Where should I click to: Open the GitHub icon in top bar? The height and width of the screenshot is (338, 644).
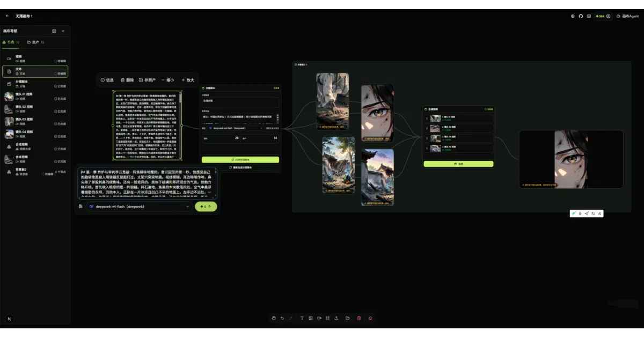tap(581, 16)
